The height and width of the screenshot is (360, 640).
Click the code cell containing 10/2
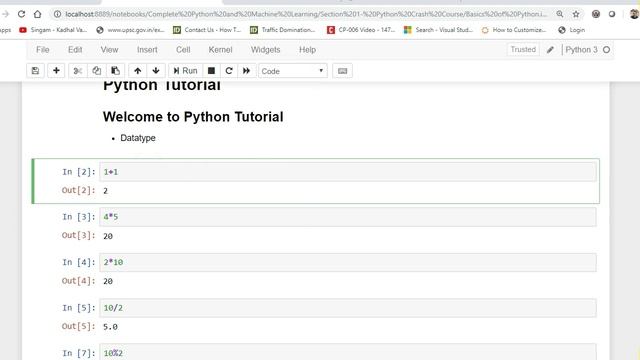pos(348,308)
